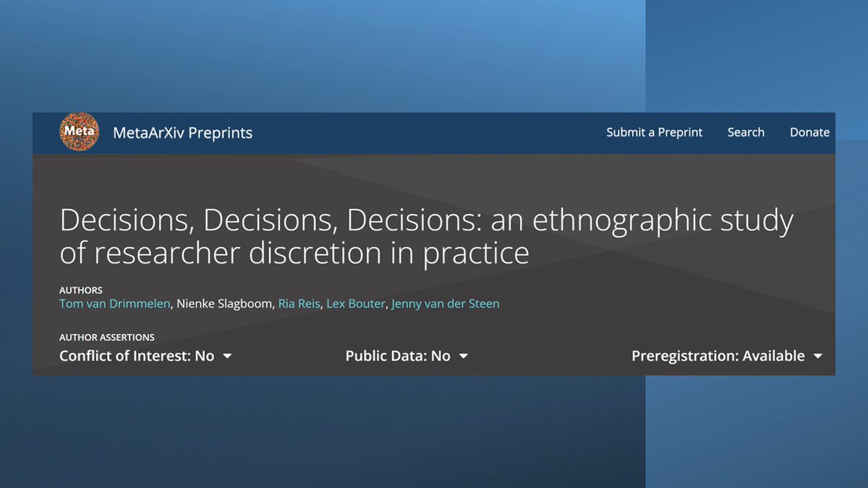Image resolution: width=868 pixels, height=488 pixels.
Task: Open Donate in the navigation bar
Action: tap(809, 132)
